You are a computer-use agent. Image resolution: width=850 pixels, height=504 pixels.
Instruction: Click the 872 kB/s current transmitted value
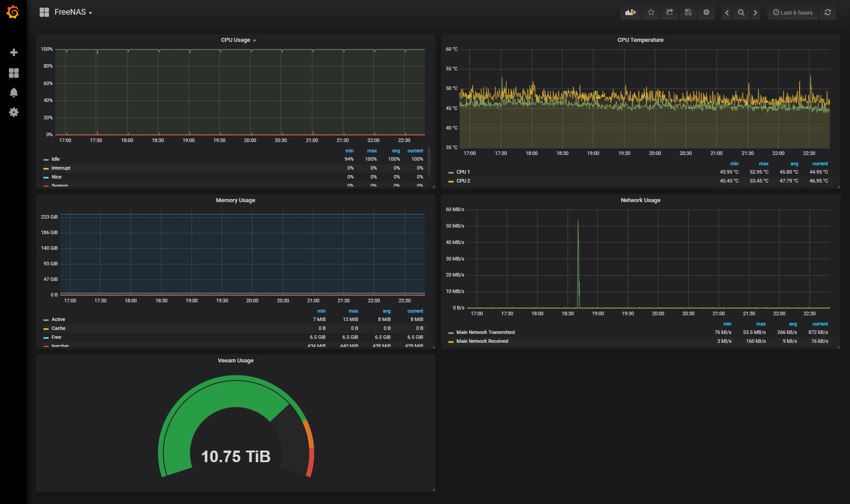tap(818, 332)
